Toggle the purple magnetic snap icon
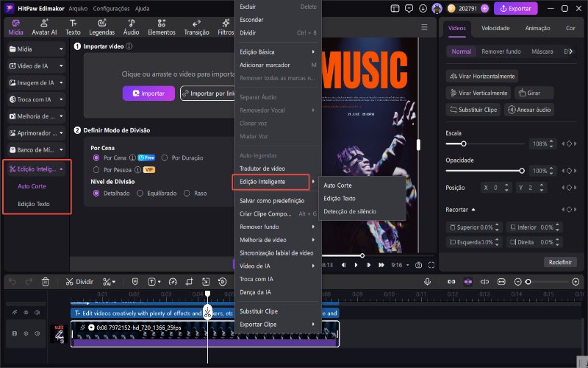588x368 pixels. [468, 282]
